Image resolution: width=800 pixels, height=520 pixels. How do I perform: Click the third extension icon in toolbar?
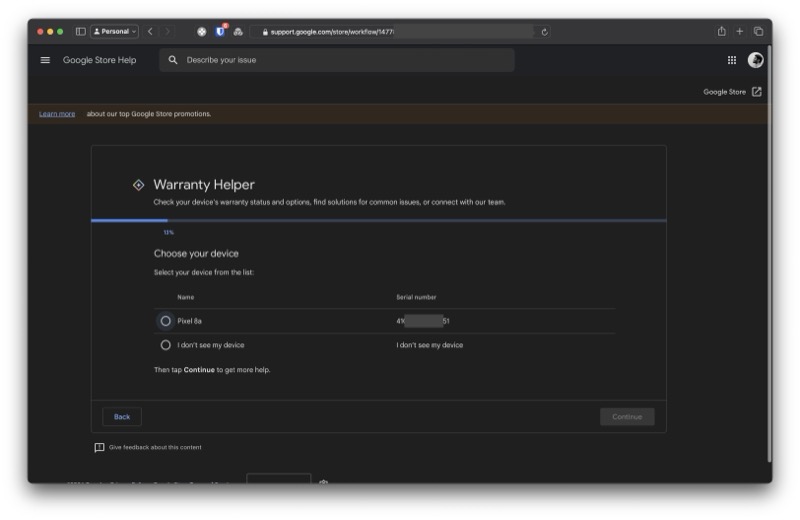click(x=238, y=32)
